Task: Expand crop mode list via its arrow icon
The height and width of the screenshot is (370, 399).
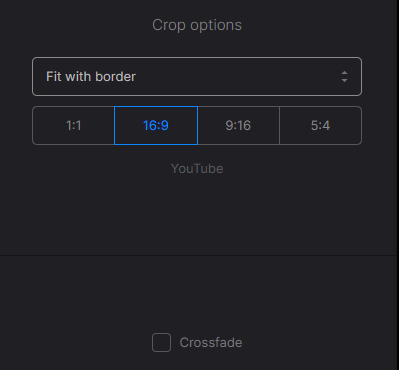Action: (344, 77)
